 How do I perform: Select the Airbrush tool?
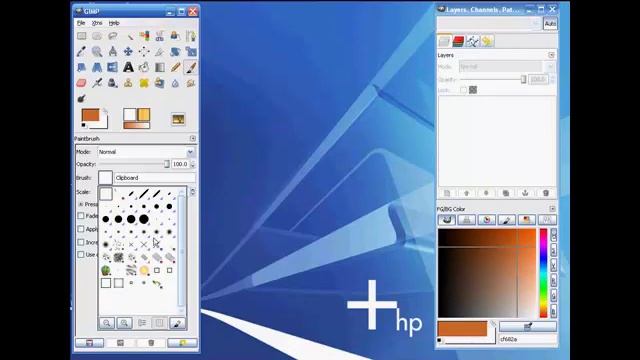point(97,83)
